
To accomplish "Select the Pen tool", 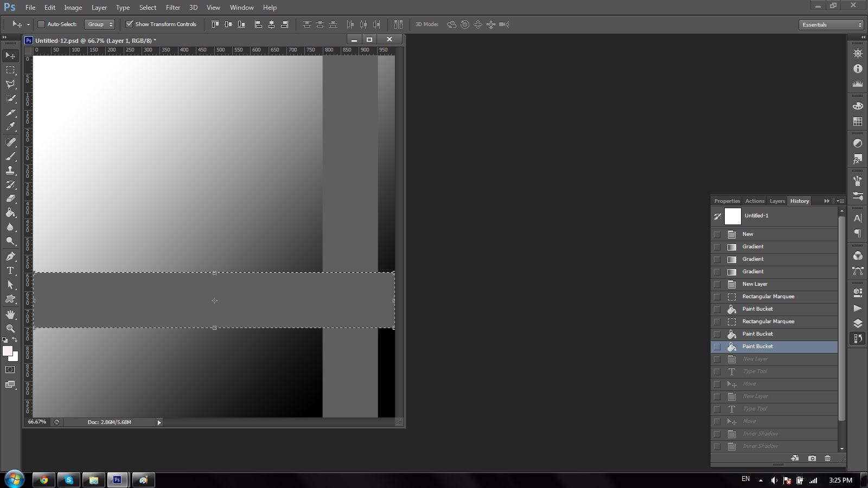I will click(x=10, y=256).
